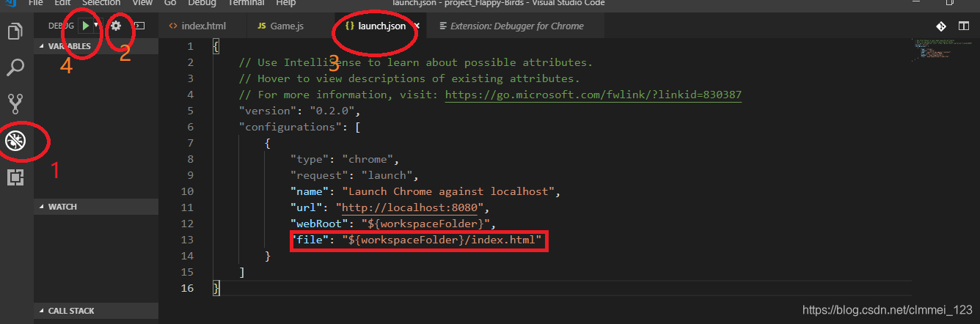
Task: Open the Debug menu
Action: point(201,3)
